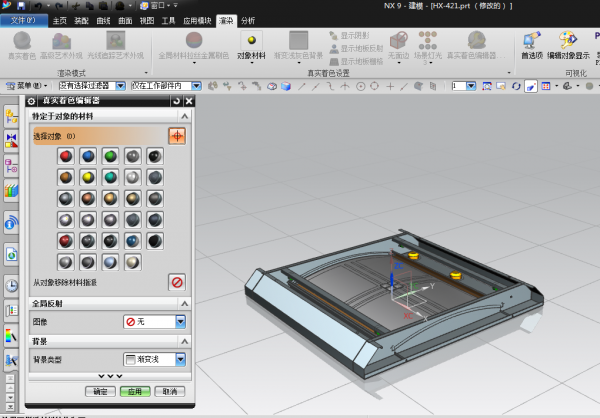Click the 选择对象 (0) selection field
Viewport: 600px width, 418px height.
click(99, 136)
